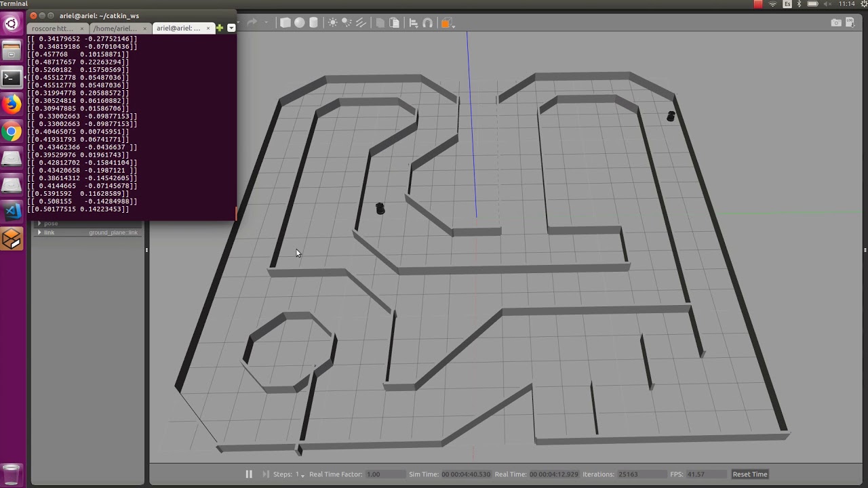Image resolution: width=868 pixels, height=488 pixels.
Task: Click the Paste icon in Gazebo toolbar
Action: 395,22
